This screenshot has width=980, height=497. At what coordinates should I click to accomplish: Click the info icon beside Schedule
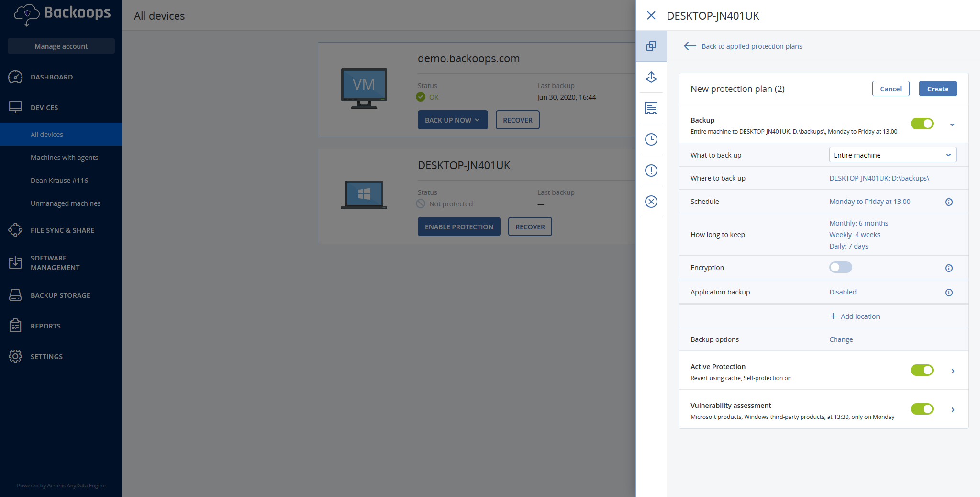(x=949, y=202)
